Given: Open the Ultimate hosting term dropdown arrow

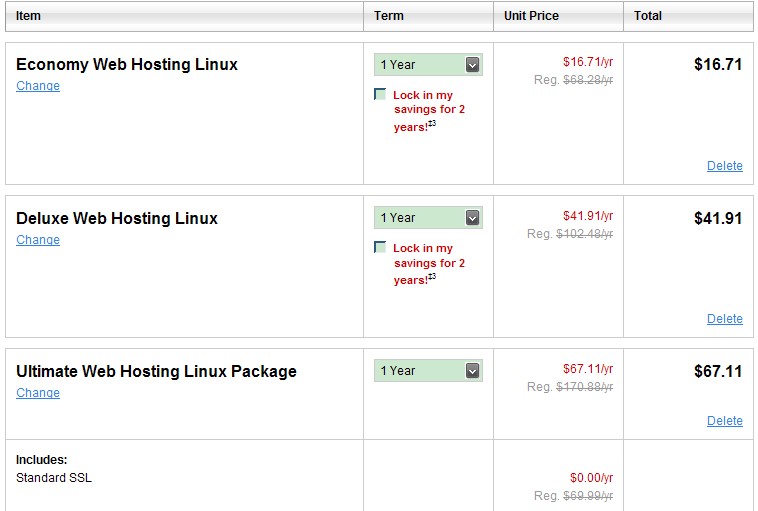Looking at the screenshot, I should click(472, 371).
